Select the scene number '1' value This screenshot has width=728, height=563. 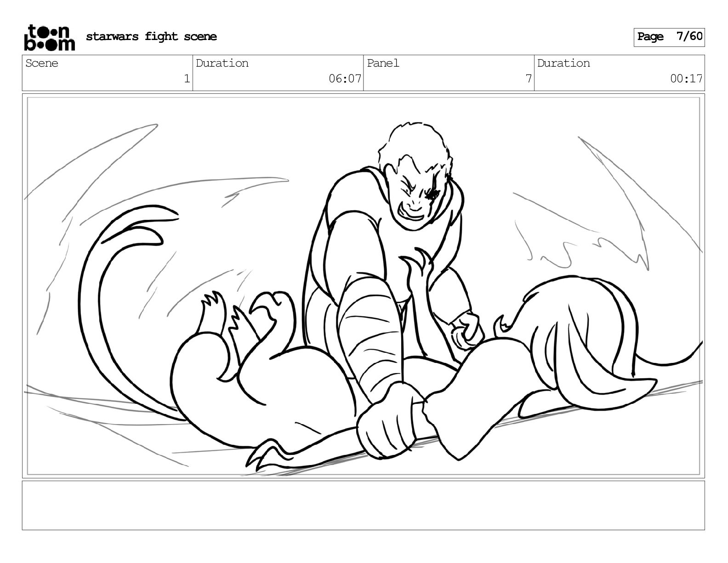tap(187, 79)
